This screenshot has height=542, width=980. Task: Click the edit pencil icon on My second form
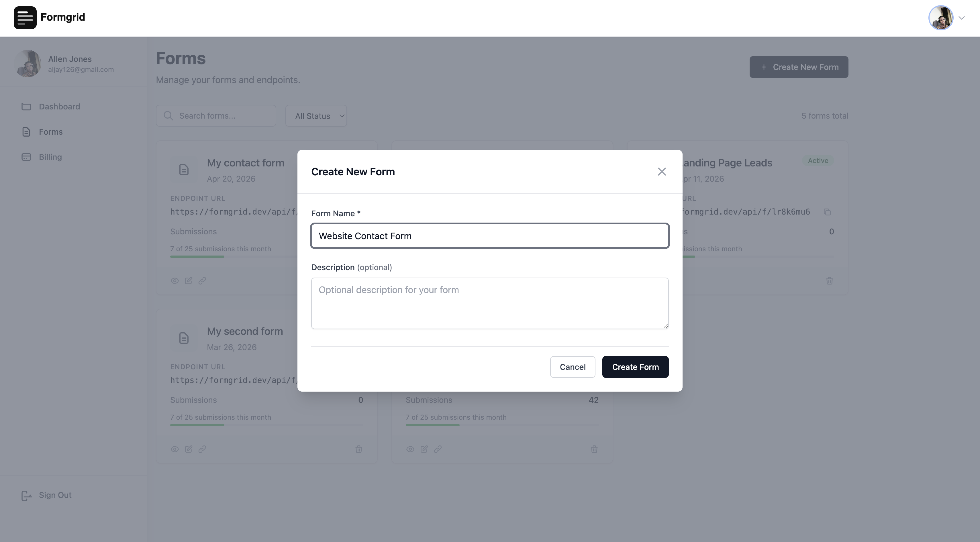coord(188,449)
